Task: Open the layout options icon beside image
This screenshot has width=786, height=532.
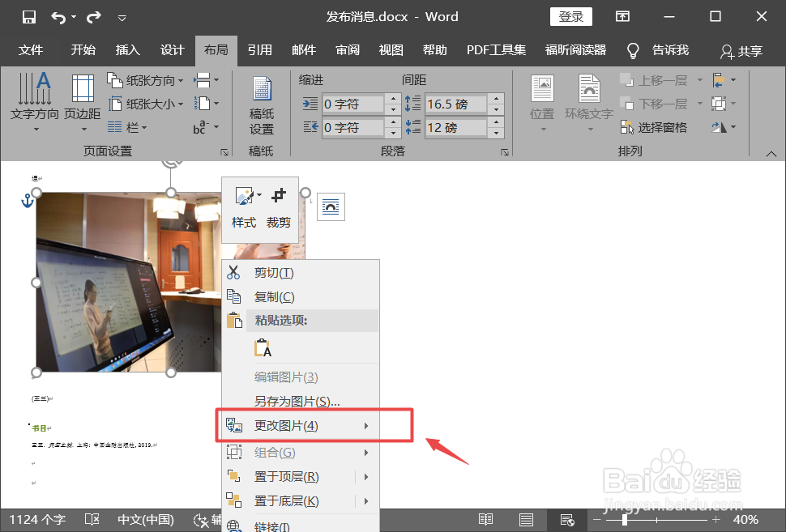Action: [331, 206]
